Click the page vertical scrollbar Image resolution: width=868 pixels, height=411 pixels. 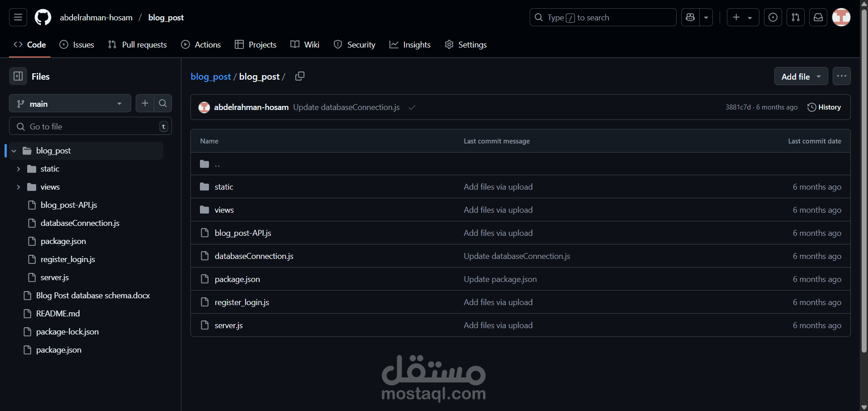point(864,181)
